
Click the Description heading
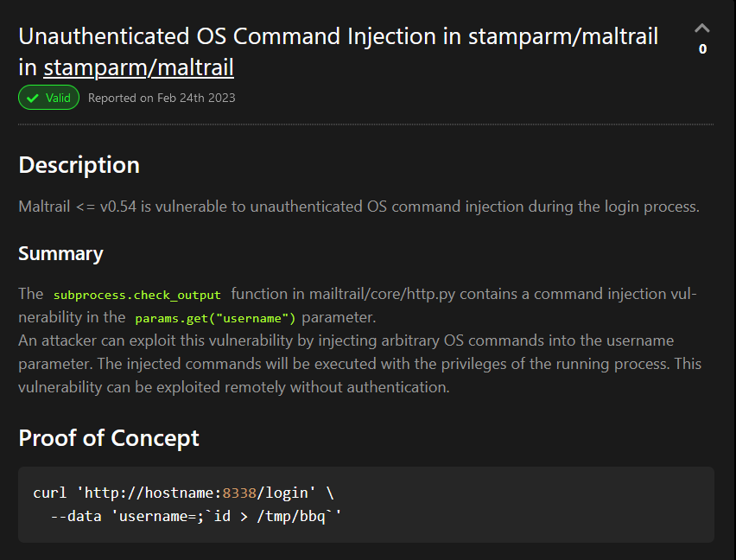[x=79, y=165]
